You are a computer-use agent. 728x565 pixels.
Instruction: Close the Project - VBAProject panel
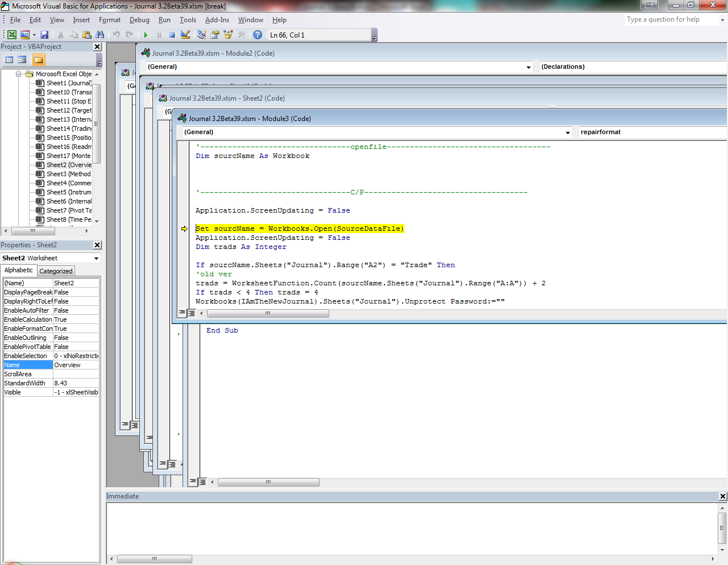[97, 47]
